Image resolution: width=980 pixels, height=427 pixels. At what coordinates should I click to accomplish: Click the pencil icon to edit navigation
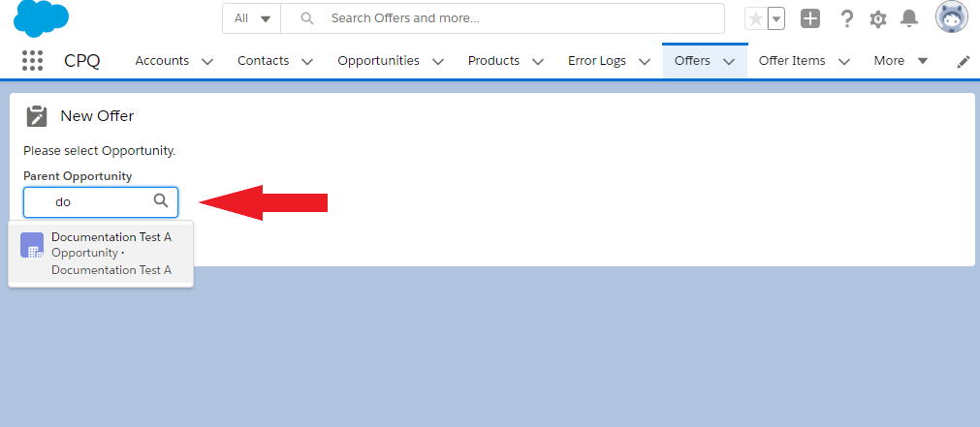[964, 62]
